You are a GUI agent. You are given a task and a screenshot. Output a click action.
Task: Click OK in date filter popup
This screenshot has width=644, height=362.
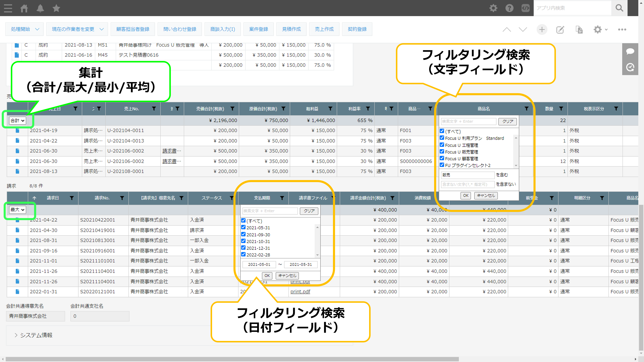267,276
